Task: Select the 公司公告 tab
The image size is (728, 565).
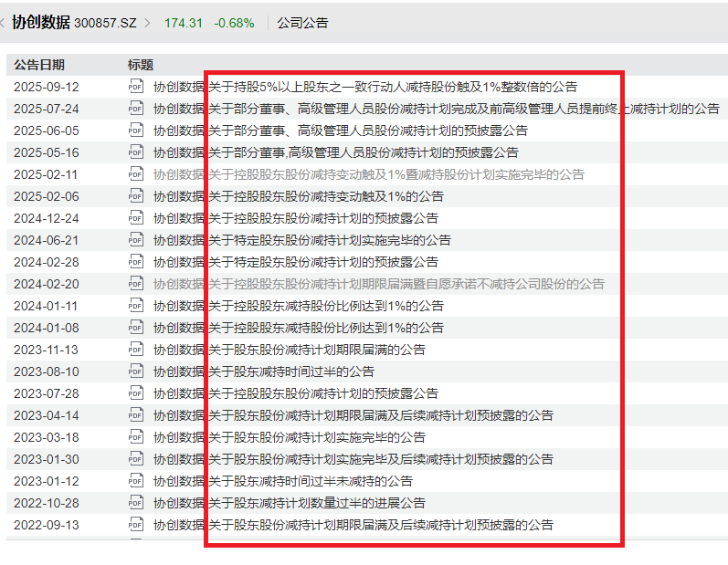Action: [x=302, y=23]
